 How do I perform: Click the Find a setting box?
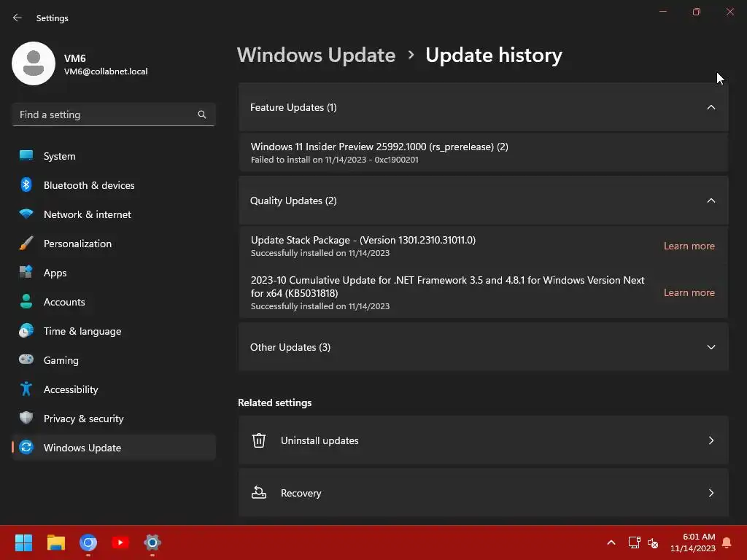pyautogui.click(x=114, y=114)
